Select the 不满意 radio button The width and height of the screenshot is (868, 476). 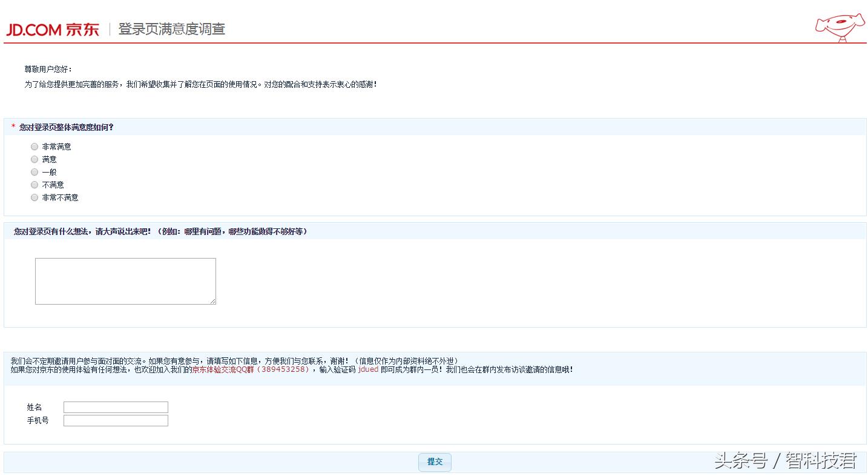coord(35,185)
